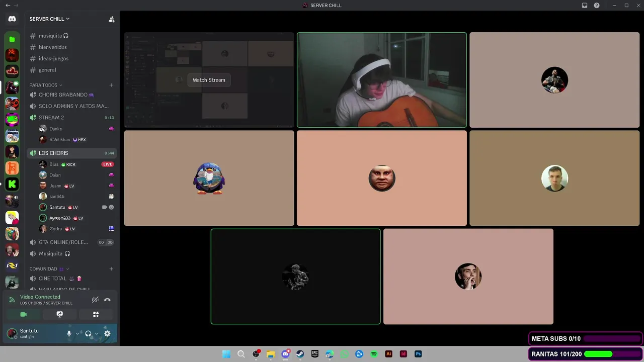Deafen with the headphones icon

(88, 333)
